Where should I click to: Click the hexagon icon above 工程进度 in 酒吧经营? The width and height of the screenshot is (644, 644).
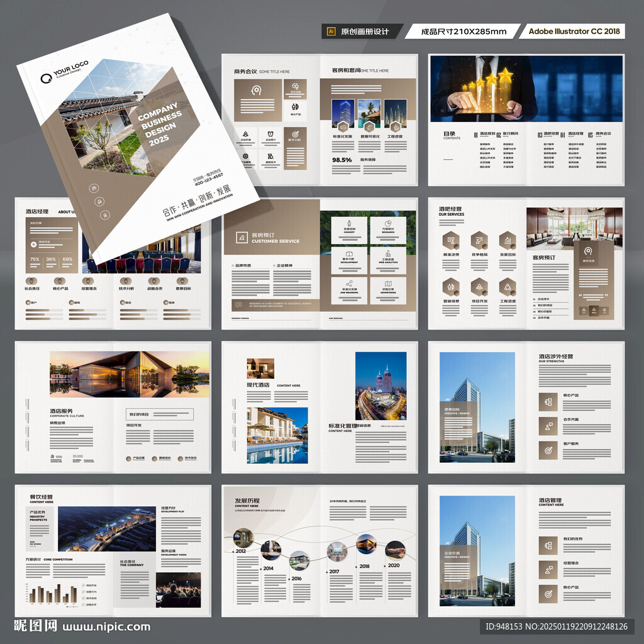(508, 287)
